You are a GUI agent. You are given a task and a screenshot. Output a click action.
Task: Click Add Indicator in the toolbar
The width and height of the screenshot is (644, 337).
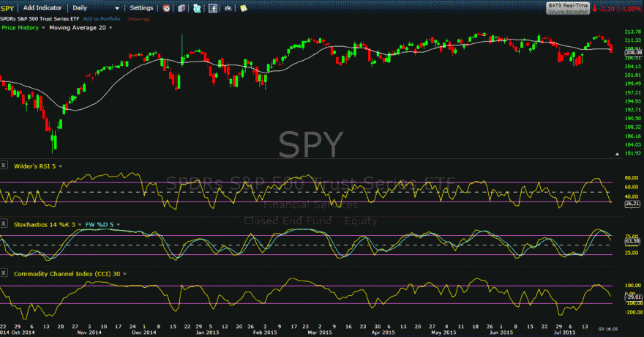coord(42,8)
